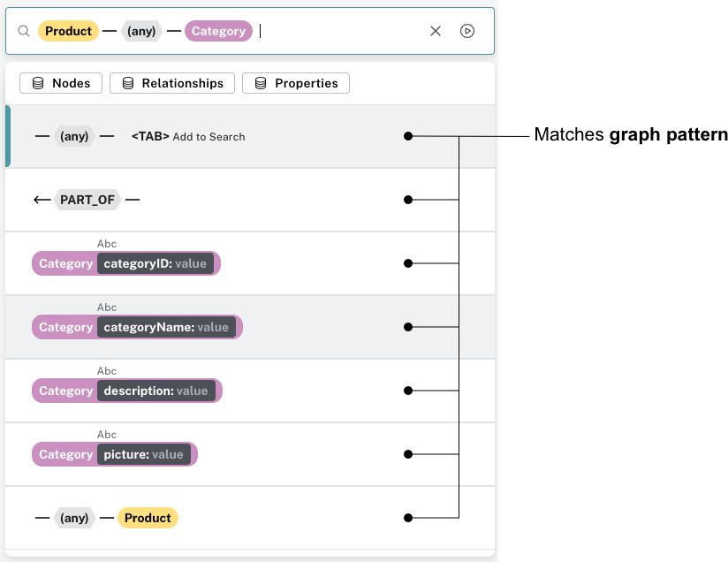Screen dimensions: 728x562
Task: Click the left arrow on the PART_OF suggestion
Action: pos(42,200)
